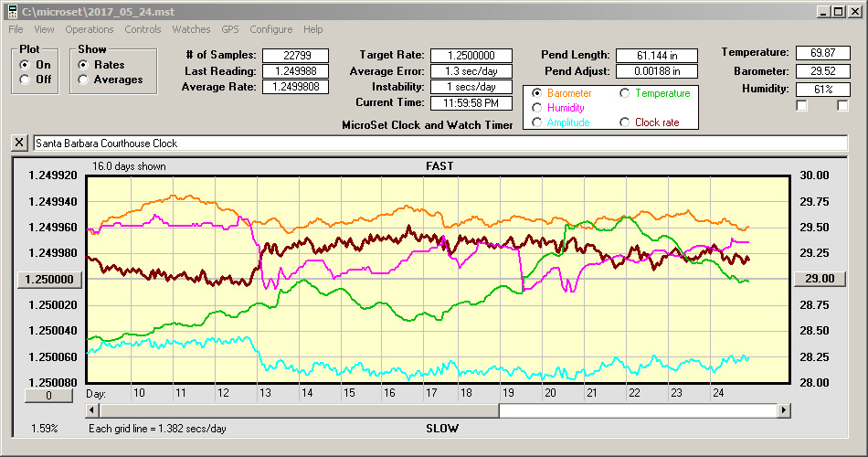Click the '16.0 days shown' text
868x457 pixels.
[x=129, y=166]
